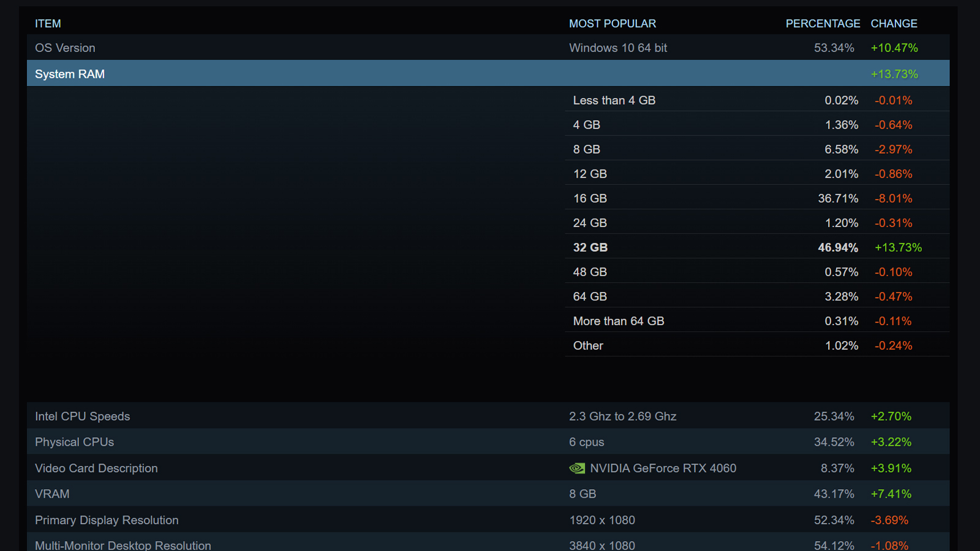Click the '1920 x 1080' resolution value

click(602, 520)
